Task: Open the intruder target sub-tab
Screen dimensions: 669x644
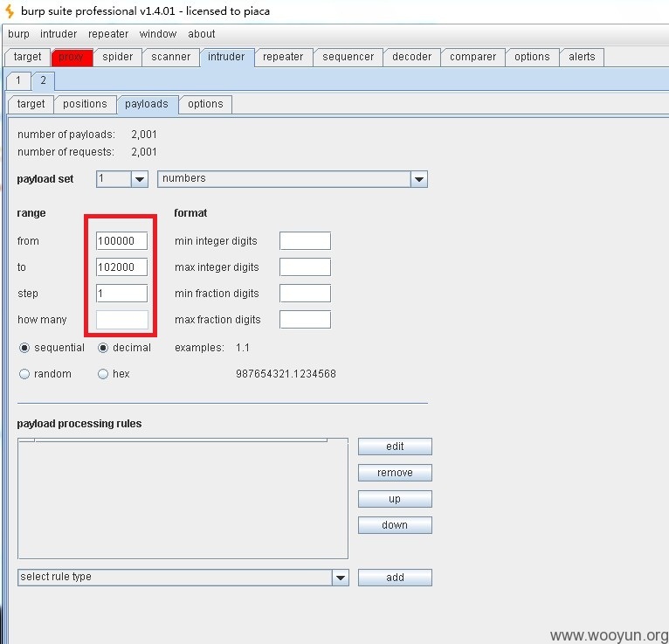Action: pos(31,104)
